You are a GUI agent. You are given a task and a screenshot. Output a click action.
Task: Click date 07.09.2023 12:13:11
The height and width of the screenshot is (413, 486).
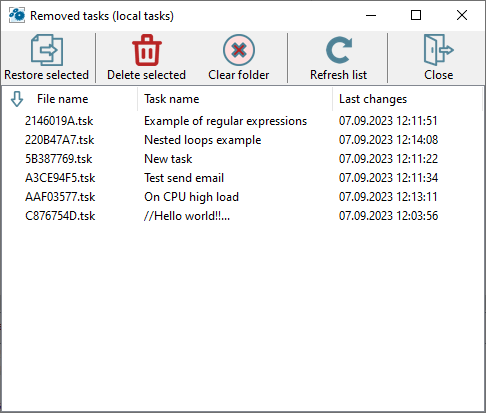[x=388, y=197]
